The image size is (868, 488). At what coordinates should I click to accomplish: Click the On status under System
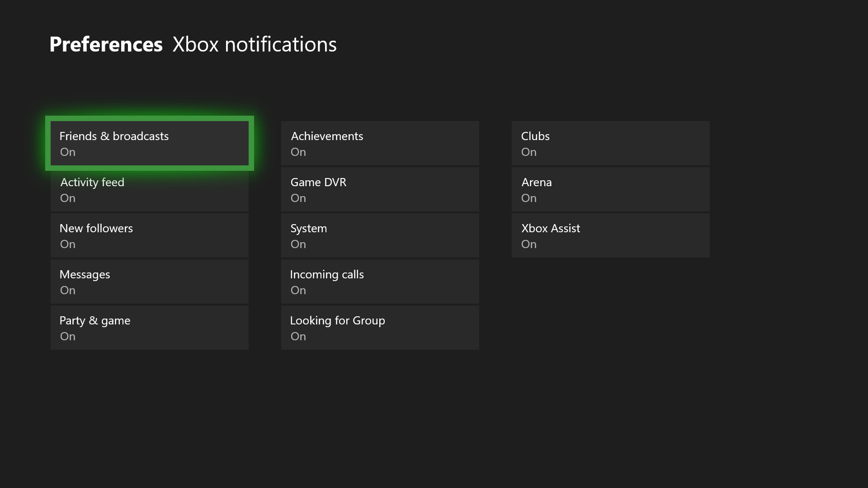(298, 244)
